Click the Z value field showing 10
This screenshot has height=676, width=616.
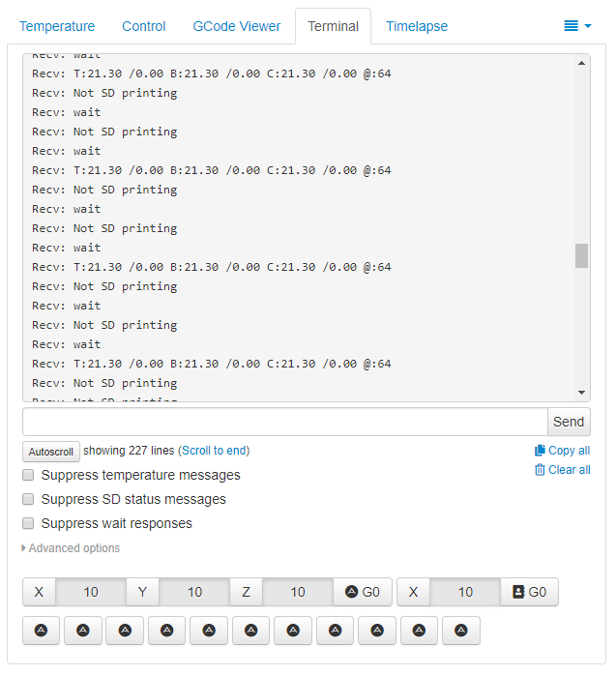pos(298,592)
